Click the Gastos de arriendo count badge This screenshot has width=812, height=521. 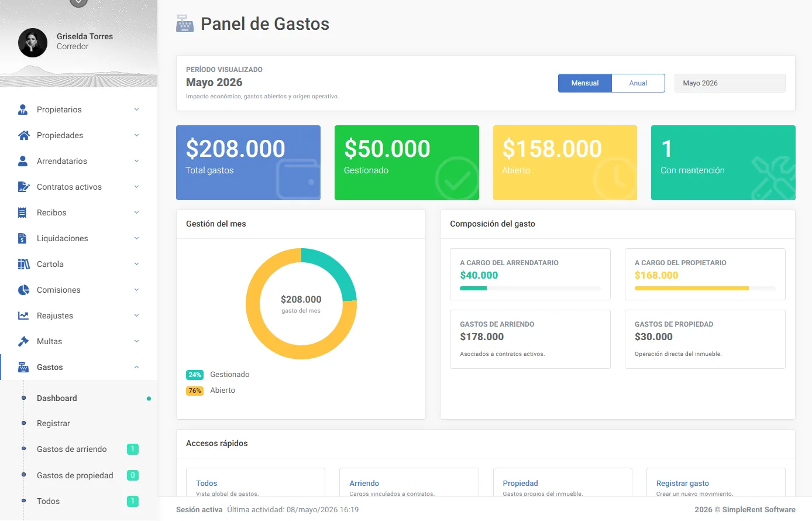(133, 449)
